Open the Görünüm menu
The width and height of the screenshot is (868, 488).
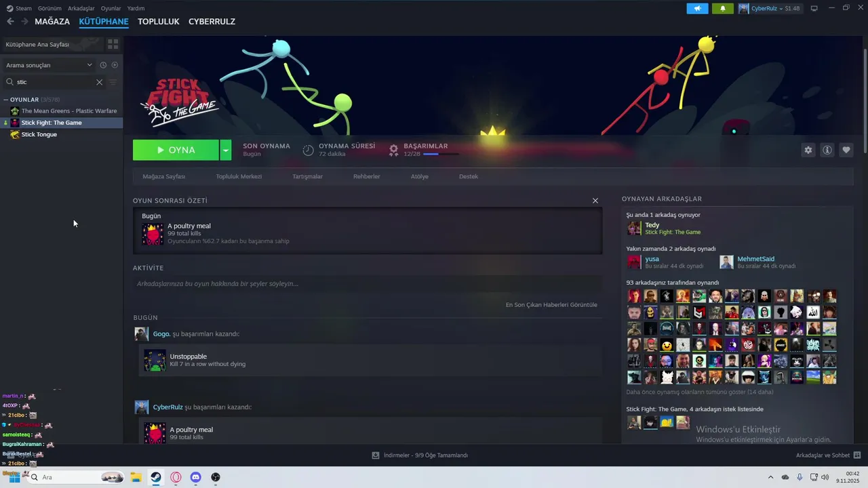click(50, 8)
